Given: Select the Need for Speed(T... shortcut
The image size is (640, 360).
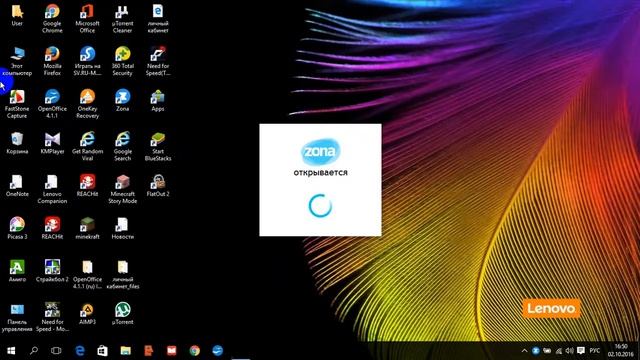Looking at the screenshot, I should (x=158, y=61).
